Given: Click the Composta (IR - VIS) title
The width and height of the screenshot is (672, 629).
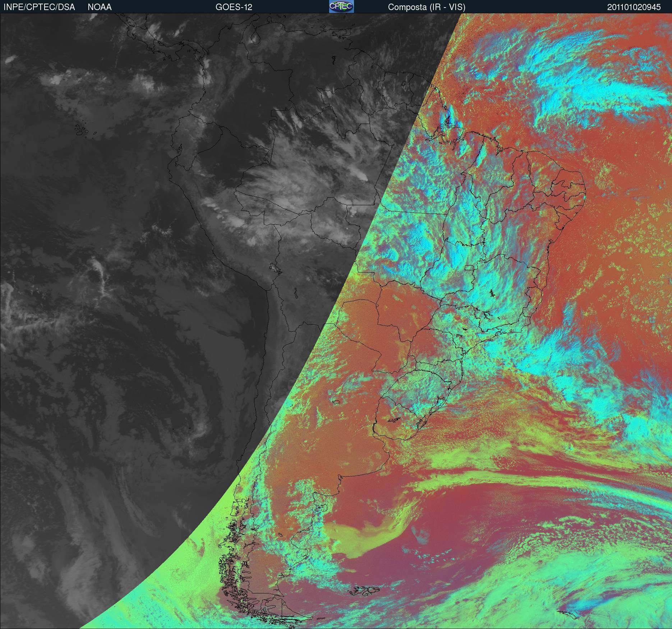Looking at the screenshot, I should (x=427, y=7).
